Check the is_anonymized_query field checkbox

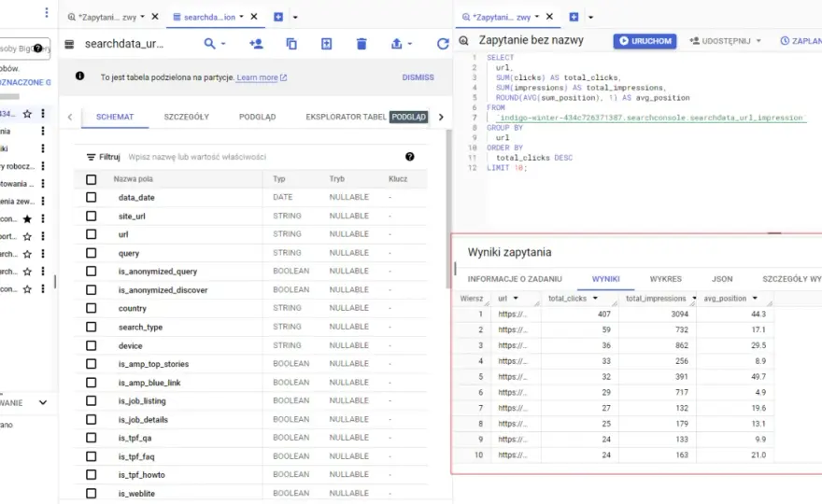tap(92, 272)
